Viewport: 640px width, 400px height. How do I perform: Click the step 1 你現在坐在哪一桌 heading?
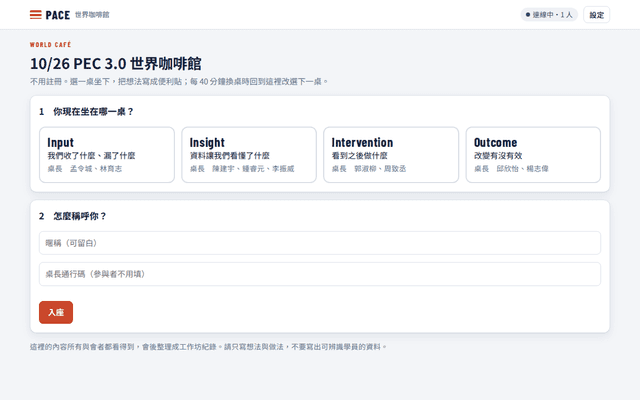tap(86, 111)
